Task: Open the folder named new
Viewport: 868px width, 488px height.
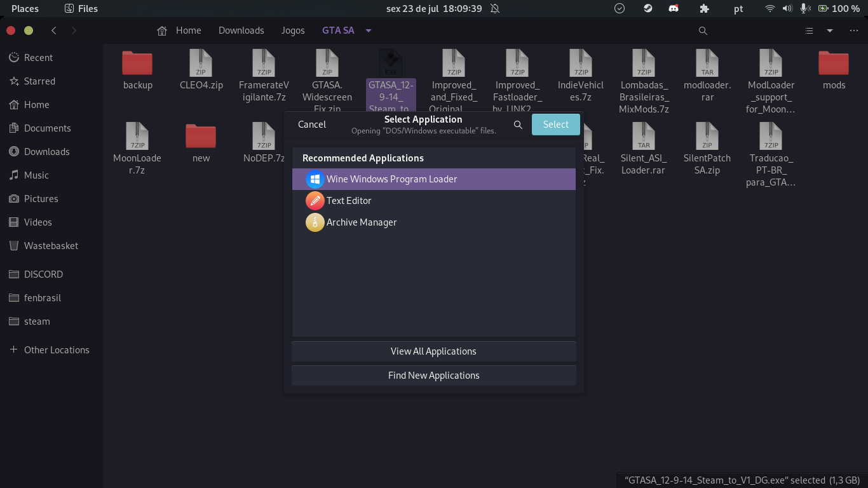Action: click(201, 136)
